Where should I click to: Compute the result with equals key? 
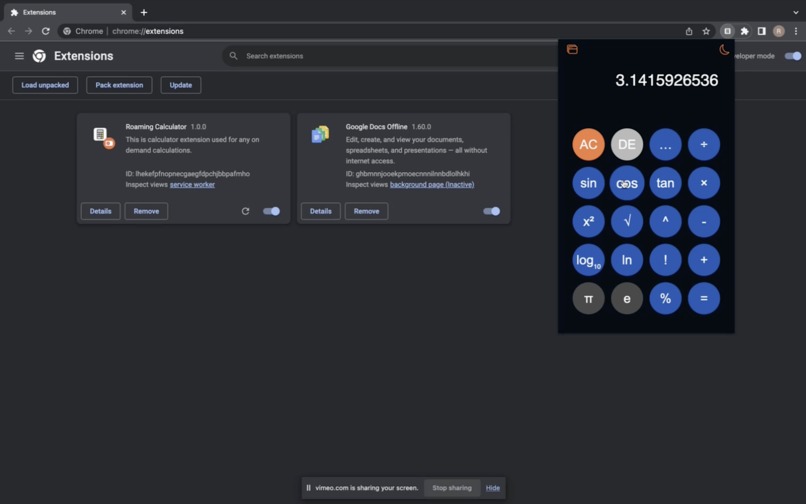pyautogui.click(x=704, y=298)
